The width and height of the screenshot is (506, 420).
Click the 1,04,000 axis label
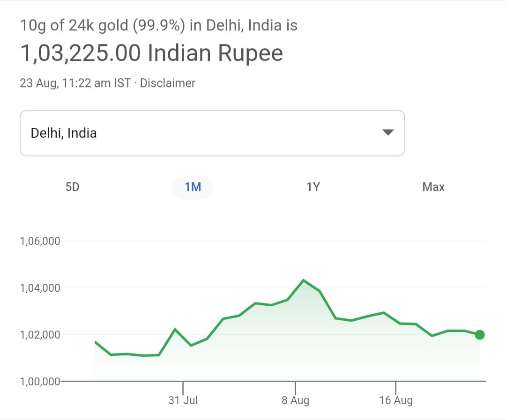40,288
